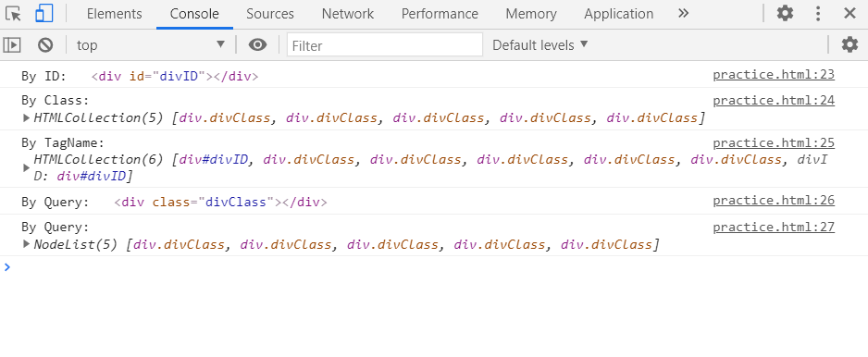The width and height of the screenshot is (868, 357).
Task: Expand the HTMLCollection(6) entry
Action: coord(26,167)
